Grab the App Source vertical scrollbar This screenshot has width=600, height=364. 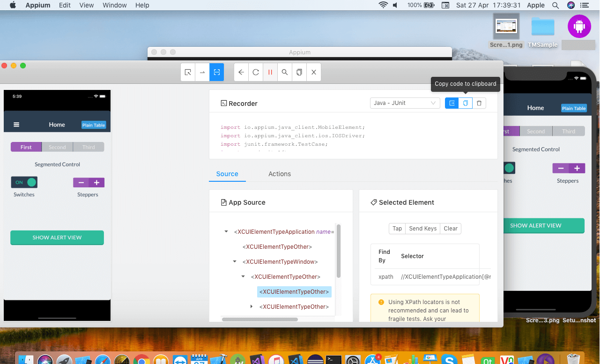(339, 251)
